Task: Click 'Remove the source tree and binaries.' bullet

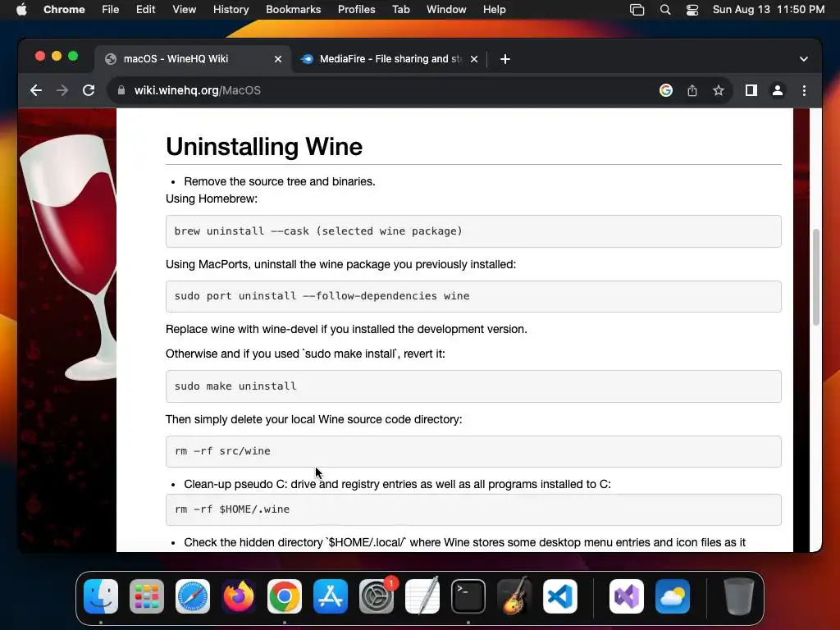Action: tap(280, 181)
